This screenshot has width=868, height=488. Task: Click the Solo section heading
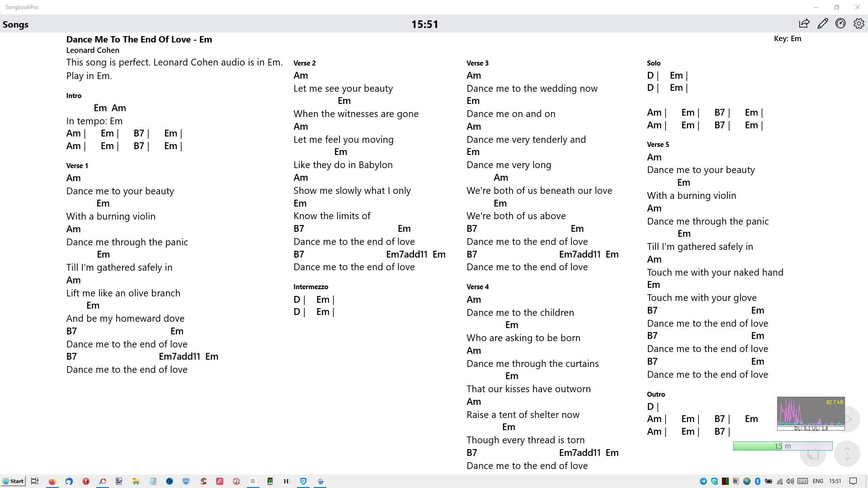(654, 63)
